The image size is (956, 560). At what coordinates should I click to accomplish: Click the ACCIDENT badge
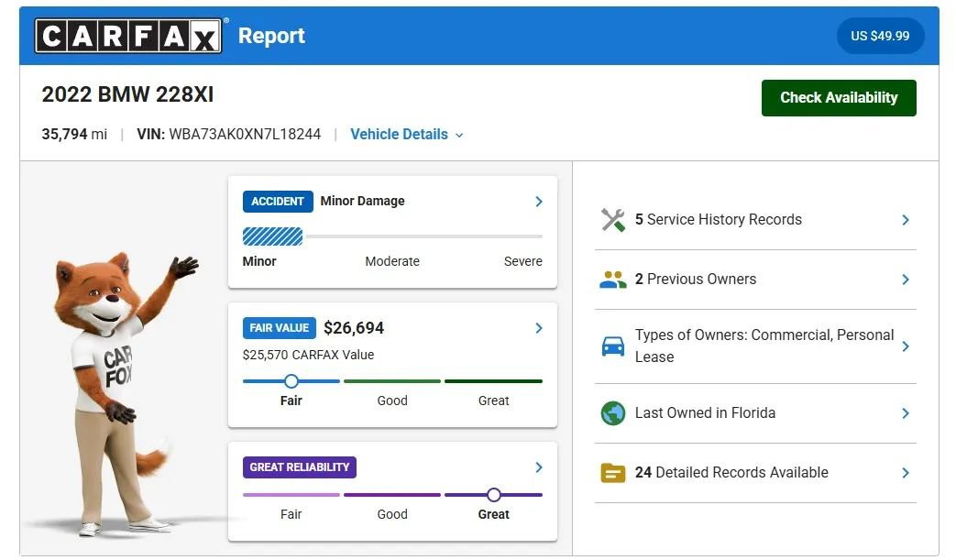[x=278, y=202]
